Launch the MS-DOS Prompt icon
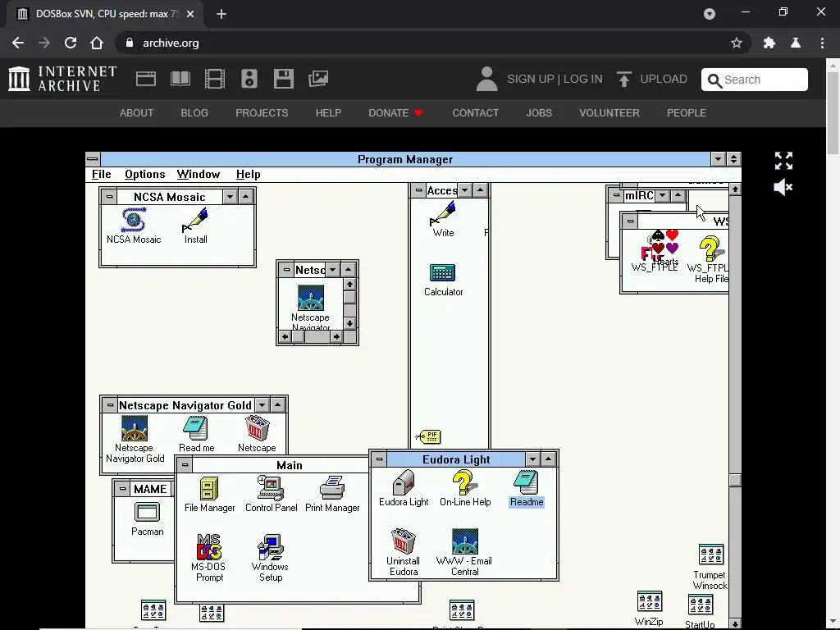 209,547
